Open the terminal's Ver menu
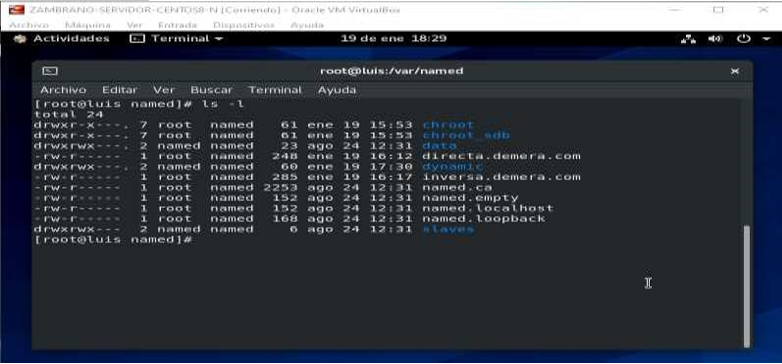 tap(164, 90)
